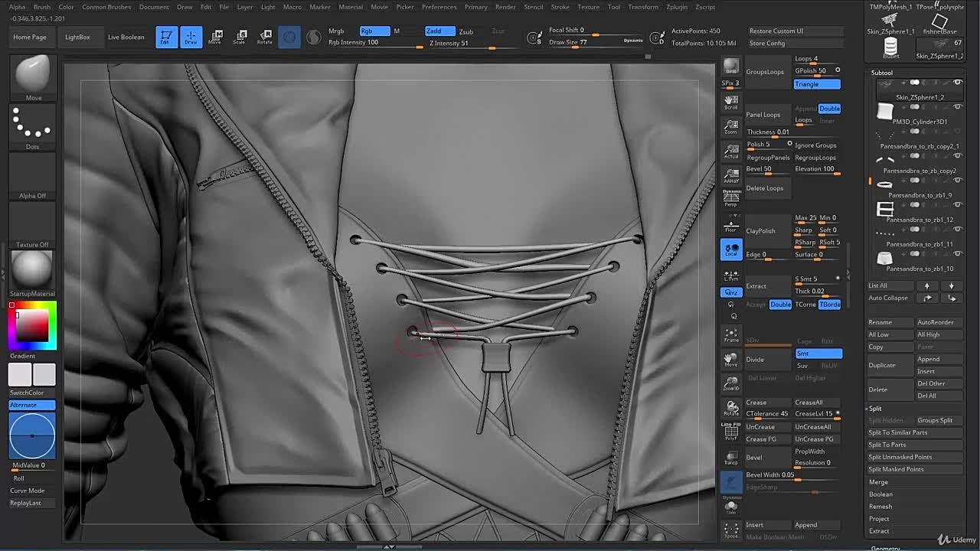This screenshot has width=980, height=551.
Task: Select the Rotate gizmo icon in top shelf
Action: pyautogui.click(x=265, y=37)
